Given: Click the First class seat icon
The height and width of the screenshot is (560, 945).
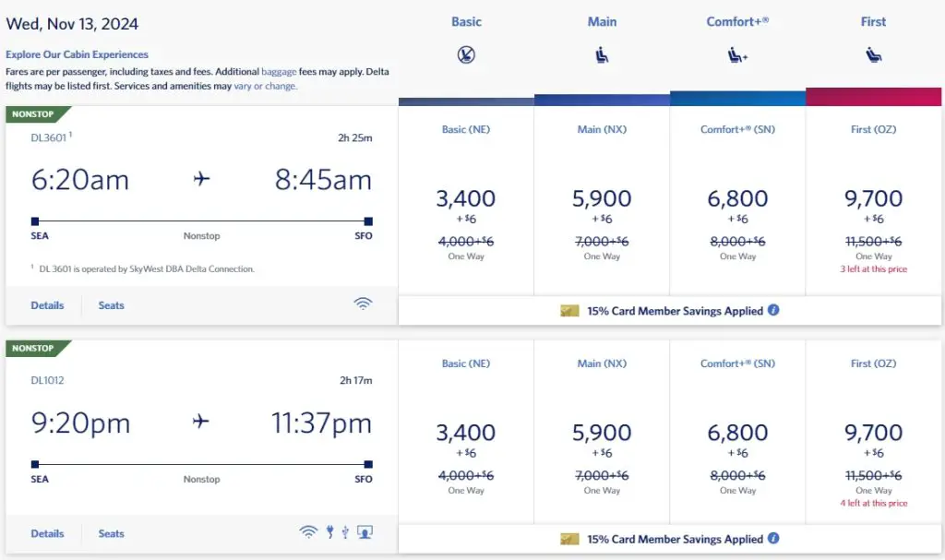Looking at the screenshot, I should [873, 55].
